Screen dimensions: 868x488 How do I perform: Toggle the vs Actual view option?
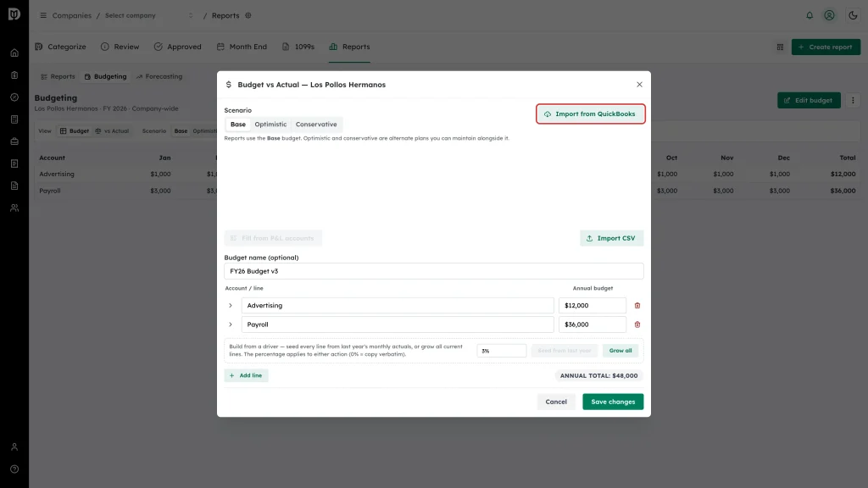[112, 131]
